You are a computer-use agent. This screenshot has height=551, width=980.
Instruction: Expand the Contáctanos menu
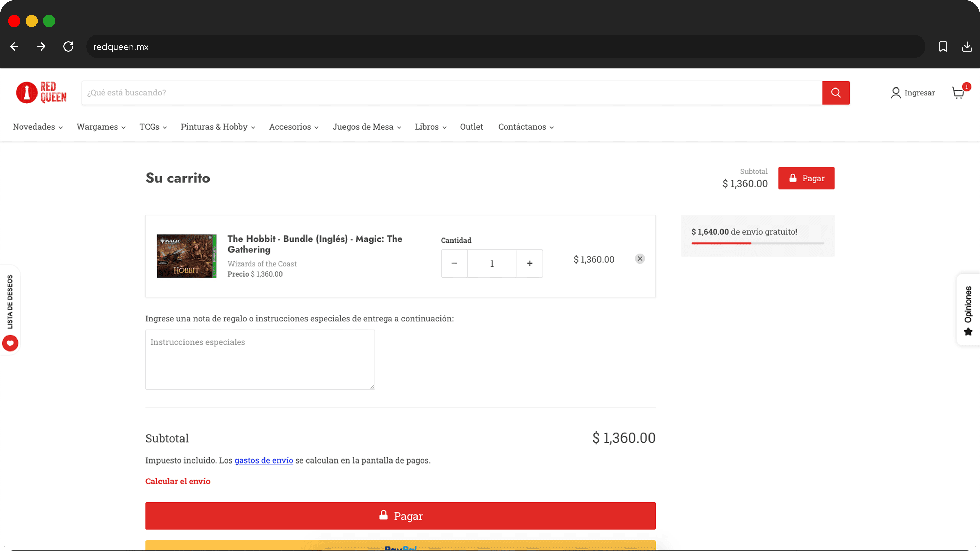point(526,127)
